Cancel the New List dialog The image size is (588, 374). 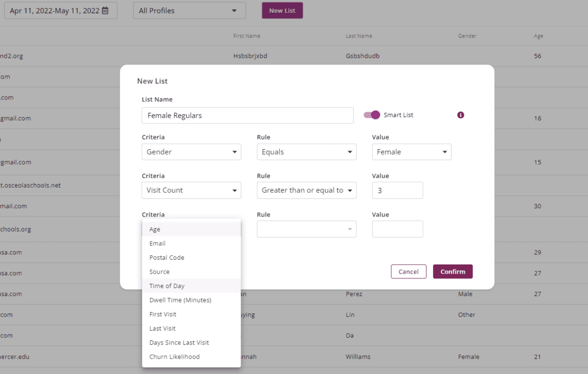(408, 271)
